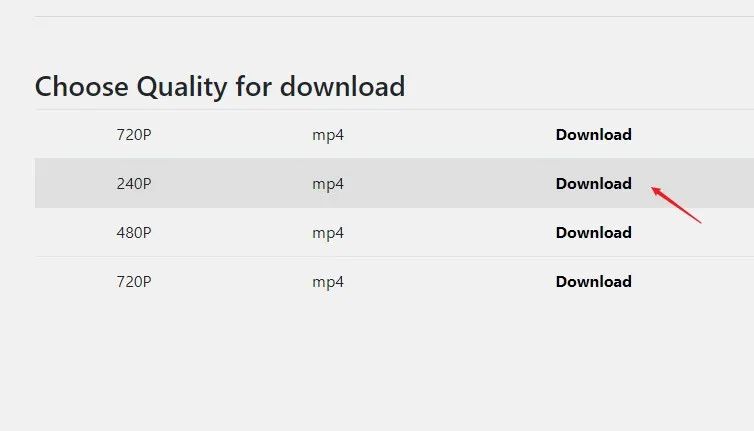Click Download for the 480P mp4

pyautogui.click(x=593, y=232)
